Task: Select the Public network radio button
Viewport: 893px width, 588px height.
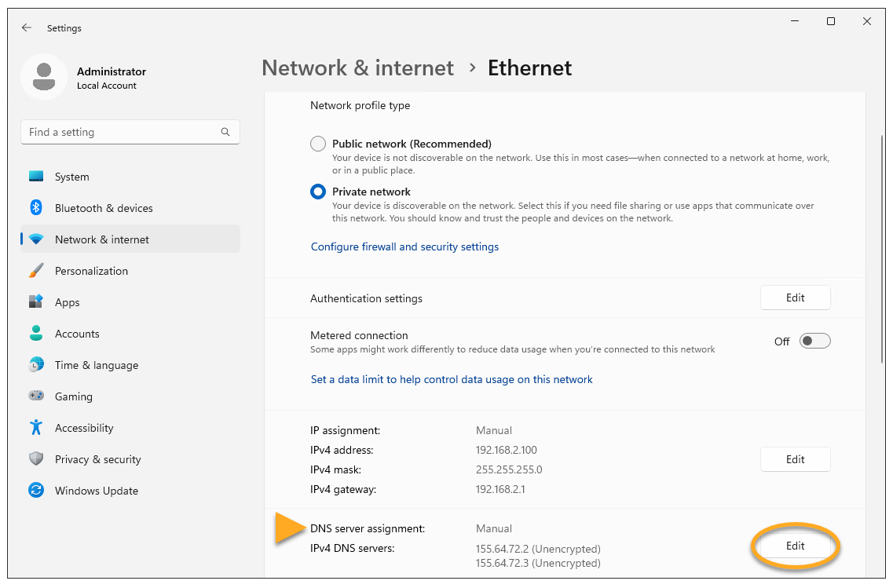Action: point(318,144)
